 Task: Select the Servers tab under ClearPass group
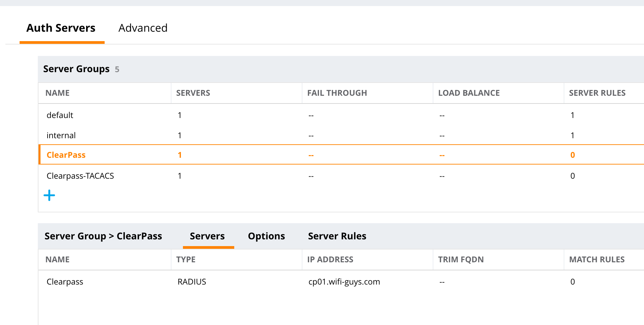[x=207, y=236]
